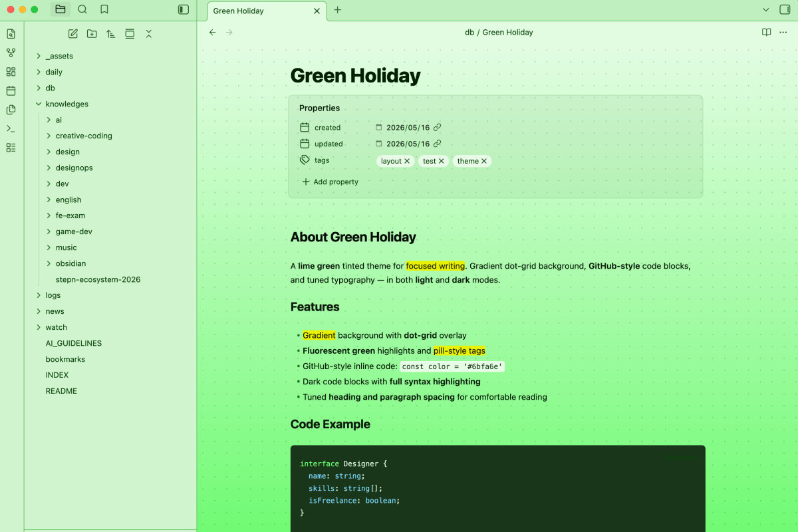
Task: Click the created date value field
Action: [408, 127]
